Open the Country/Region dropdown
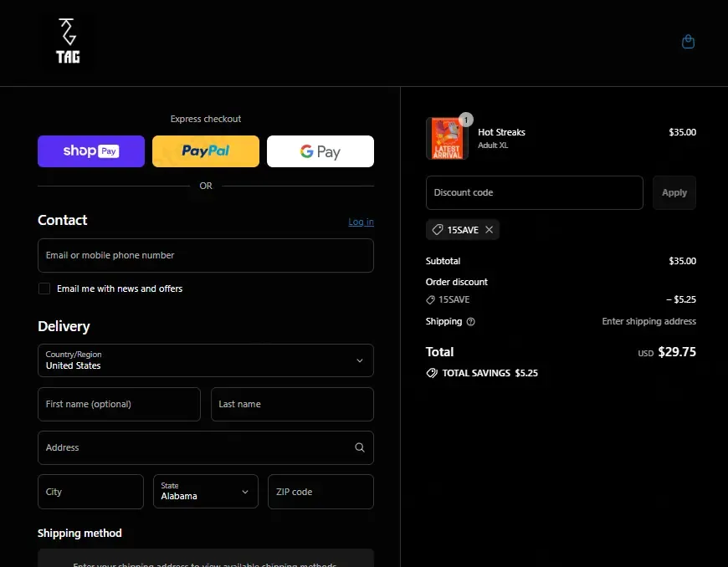Screen dimensions: 728x567 click(206, 360)
